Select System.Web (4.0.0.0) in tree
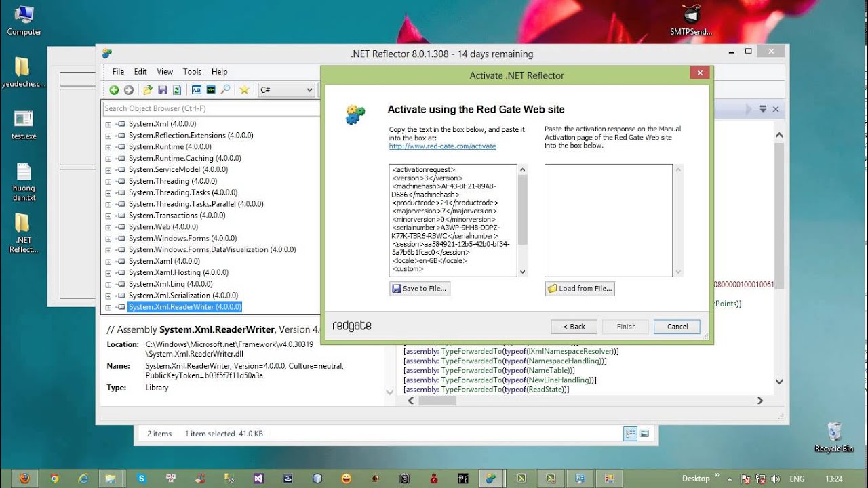 tap(163, 227)
